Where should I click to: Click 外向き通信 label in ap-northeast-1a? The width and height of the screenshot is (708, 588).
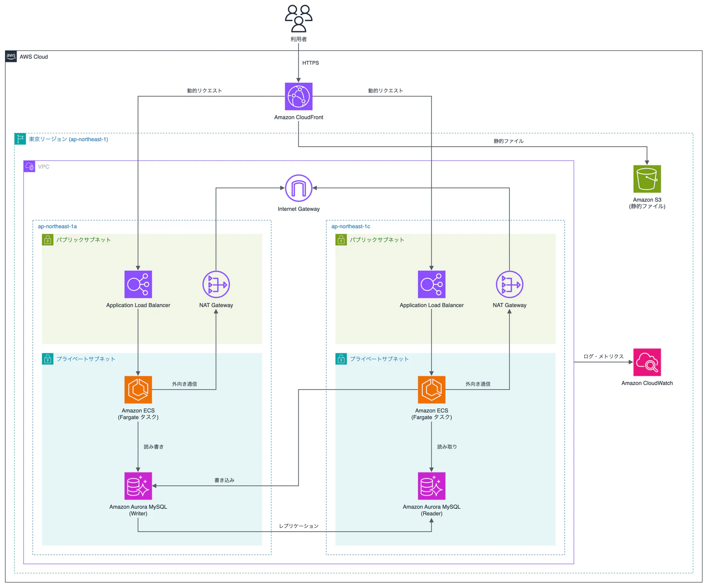coord(184,384)
